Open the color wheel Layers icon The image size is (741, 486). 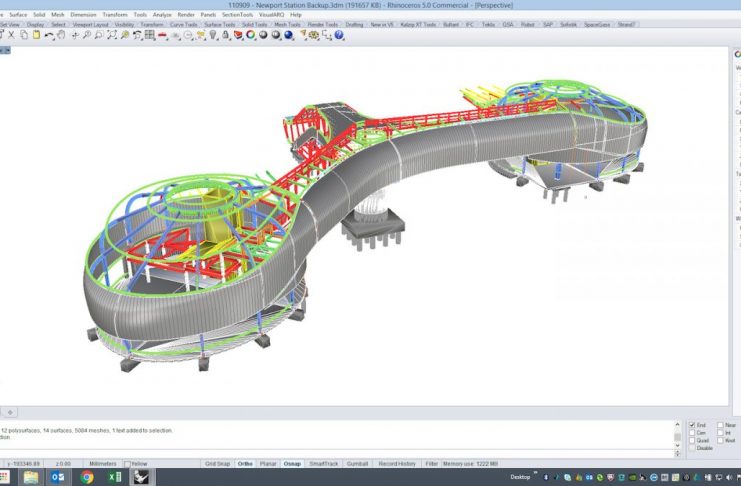250,35
